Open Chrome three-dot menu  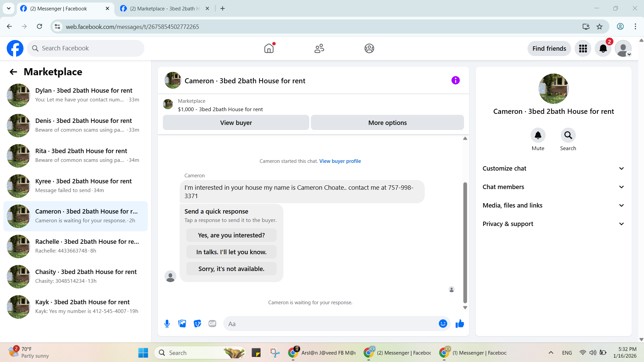tap(635, 27)
